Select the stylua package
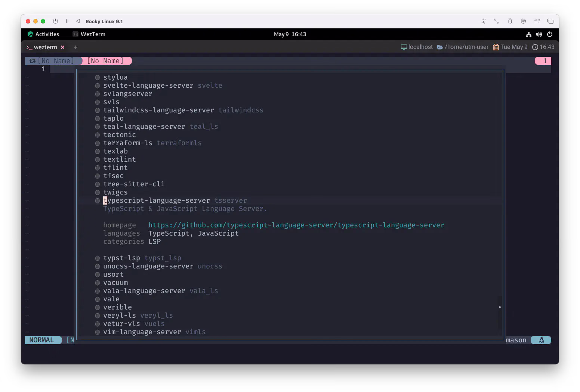 pyautogui.click(x=115, y=77)
